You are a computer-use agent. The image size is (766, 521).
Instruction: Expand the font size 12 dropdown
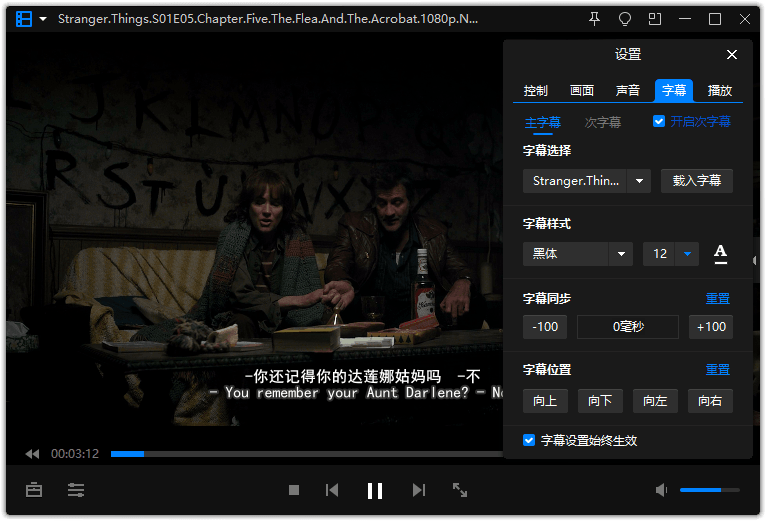tap(687, 254)
